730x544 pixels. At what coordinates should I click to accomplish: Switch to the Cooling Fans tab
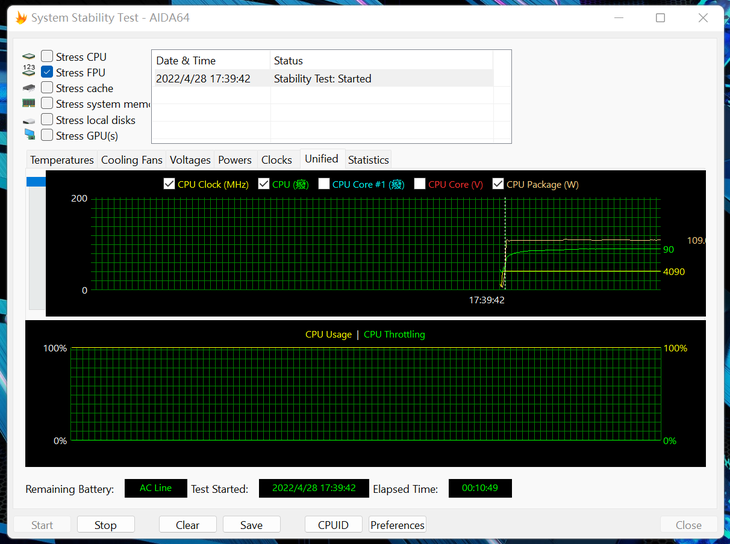click(131, 160)
